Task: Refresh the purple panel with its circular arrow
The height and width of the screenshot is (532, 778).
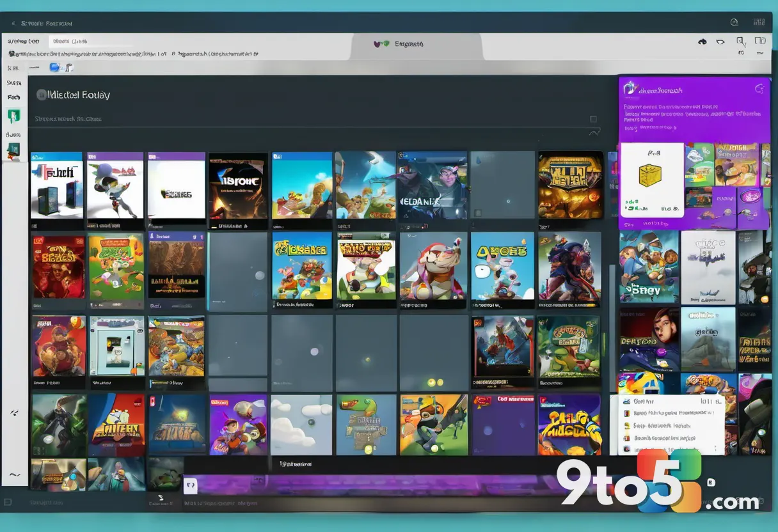Action: (x=759, y=88)
